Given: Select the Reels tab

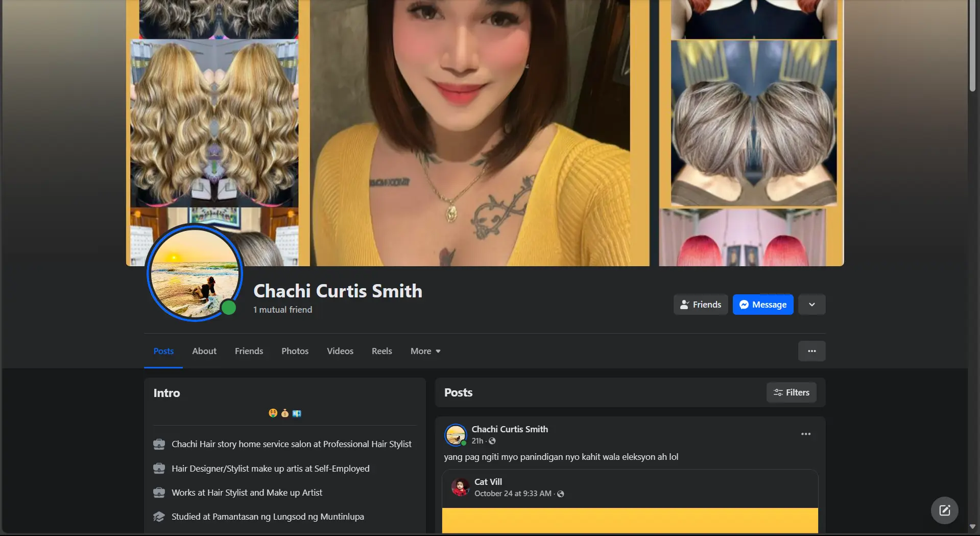Looking at the screenshot, I should point(381,351).
